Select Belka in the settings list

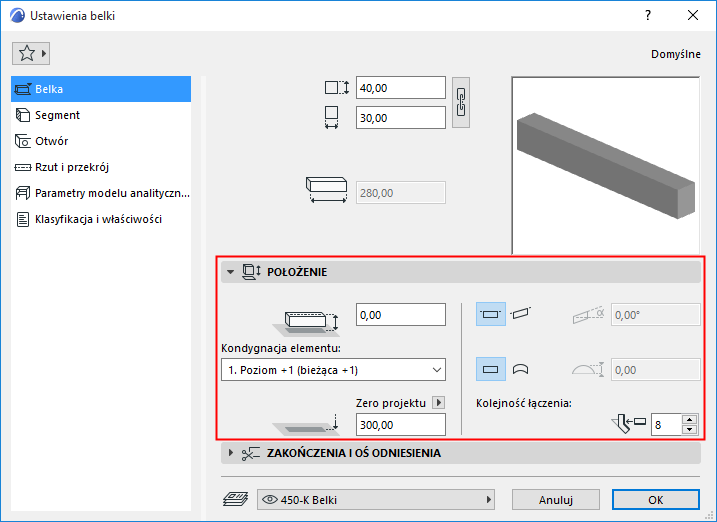101,89
